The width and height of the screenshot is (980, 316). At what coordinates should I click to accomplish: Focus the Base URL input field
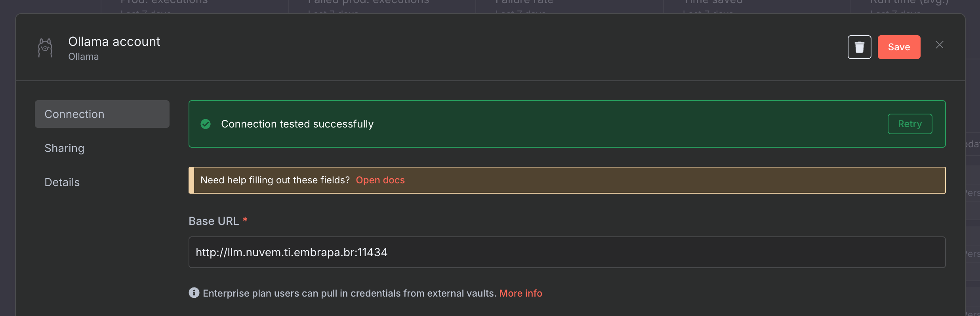(567, 252)
